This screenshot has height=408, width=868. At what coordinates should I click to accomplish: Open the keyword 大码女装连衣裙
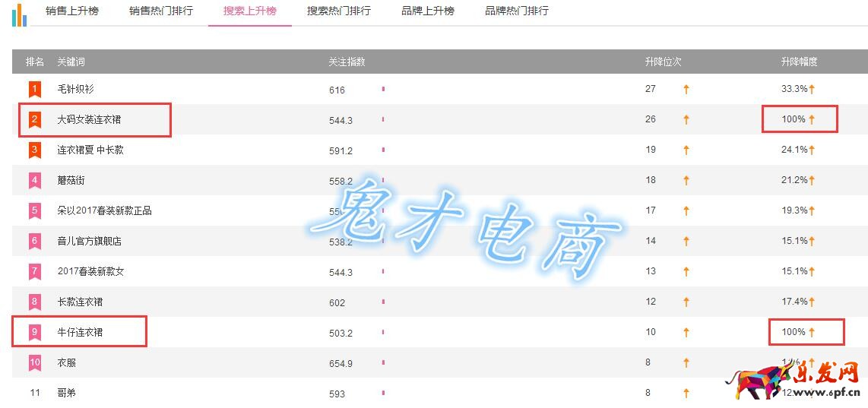(89, 120)
